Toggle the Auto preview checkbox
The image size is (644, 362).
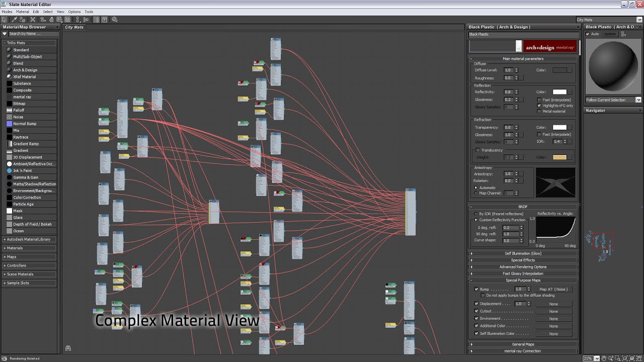[588, 34]
